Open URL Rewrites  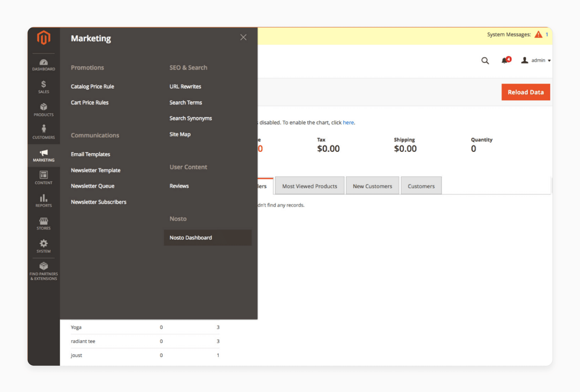point(185,86)
